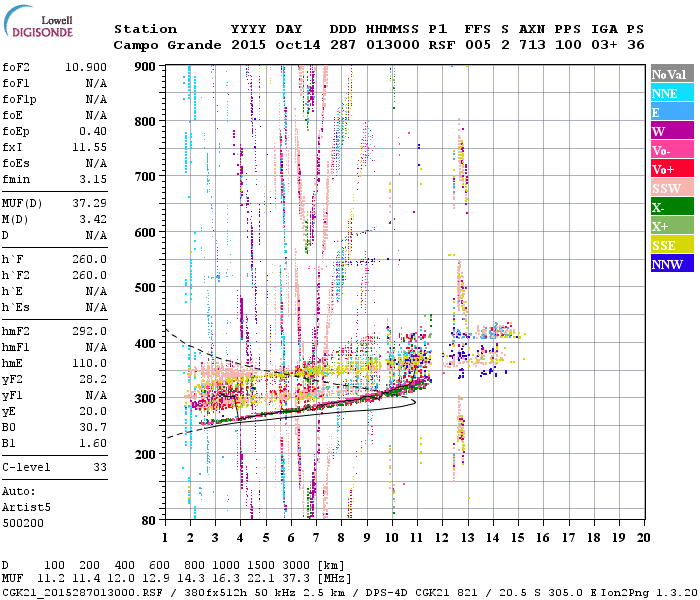Select the NNE cyan legend swatch
700x600 pixels.
pos(672,93)
